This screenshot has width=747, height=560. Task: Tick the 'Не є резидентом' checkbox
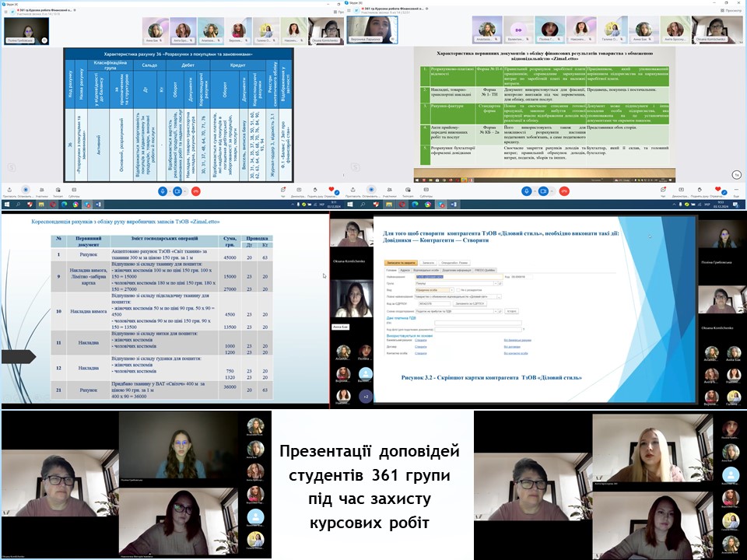point(458,290)
